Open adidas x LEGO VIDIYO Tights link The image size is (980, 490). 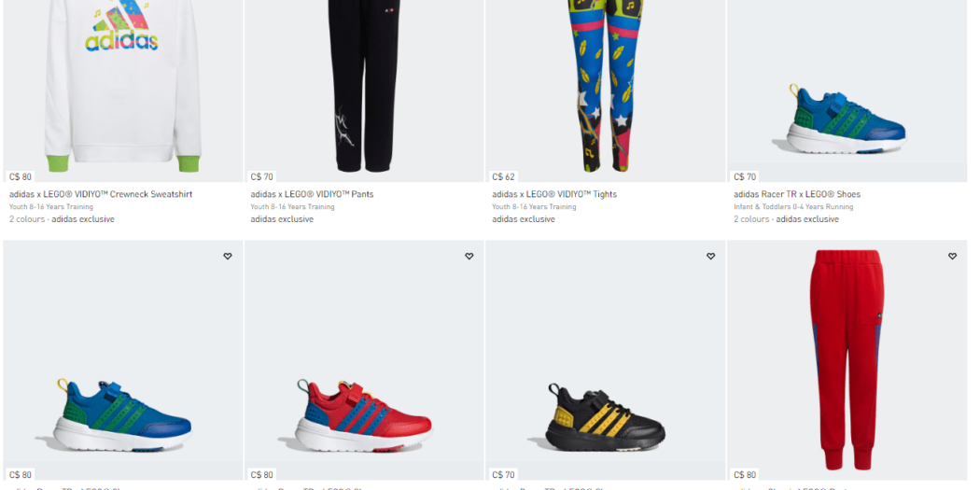(554, 194)
